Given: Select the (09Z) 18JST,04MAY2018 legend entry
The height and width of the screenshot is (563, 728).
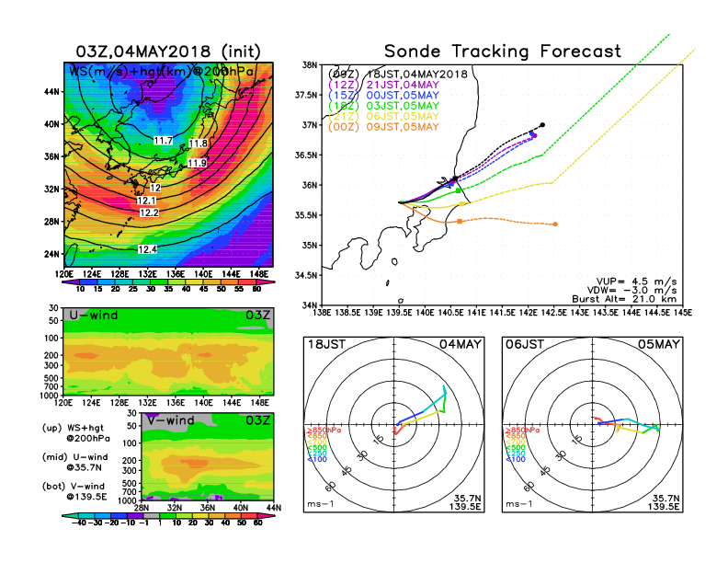Looking at the screenshot, I should point(397,74).
